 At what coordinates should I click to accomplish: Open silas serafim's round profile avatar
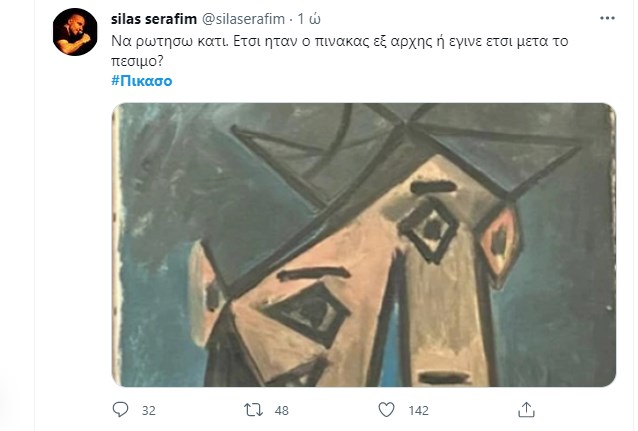tap(75, 32)
